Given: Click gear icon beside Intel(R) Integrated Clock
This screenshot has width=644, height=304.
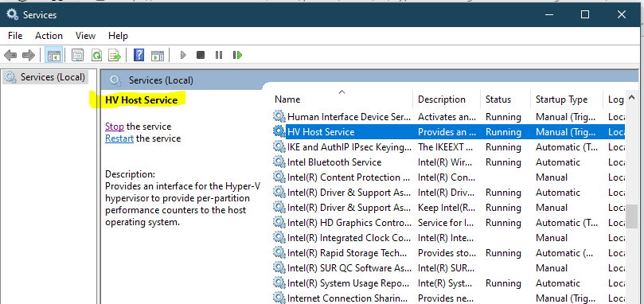Looking at the screenshot, I should (x=279, y=237).
